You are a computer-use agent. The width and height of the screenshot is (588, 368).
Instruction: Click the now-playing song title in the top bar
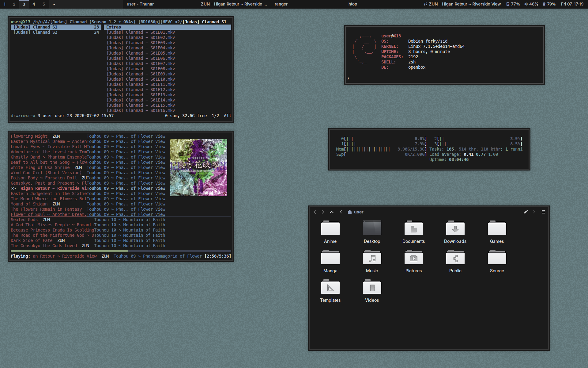(465, 4)
